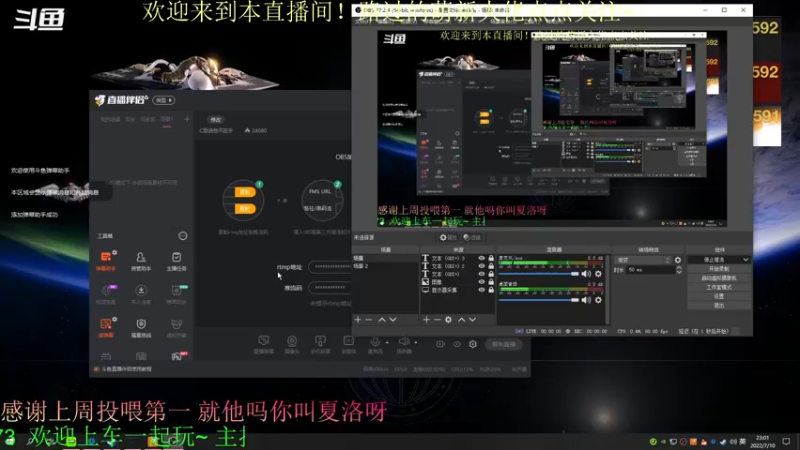Toggle lock on first text source in OBS
The height and width of the screenshot is (450, 800).
491,258
